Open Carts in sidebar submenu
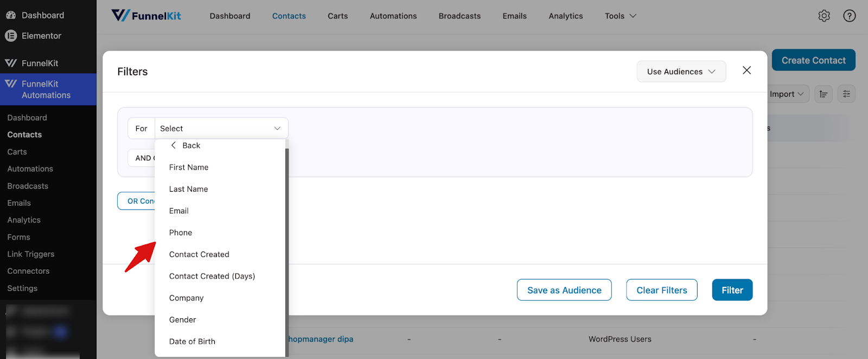 coord(17,152)
